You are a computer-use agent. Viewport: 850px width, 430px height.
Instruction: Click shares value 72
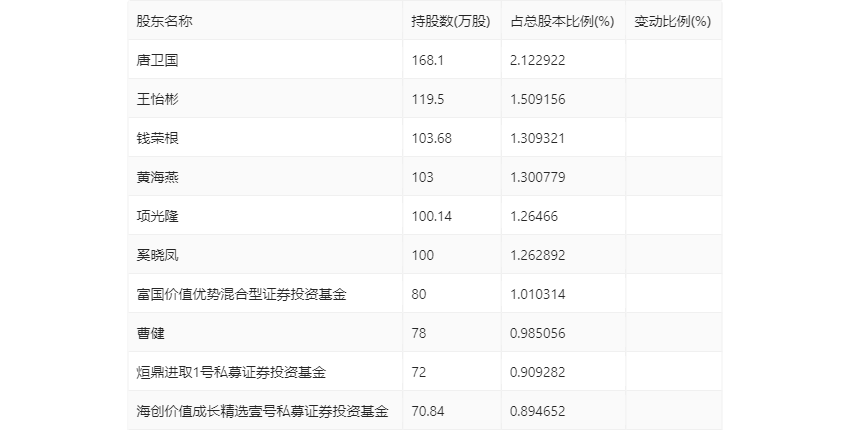pyautogui.click(x=419, y=373)
